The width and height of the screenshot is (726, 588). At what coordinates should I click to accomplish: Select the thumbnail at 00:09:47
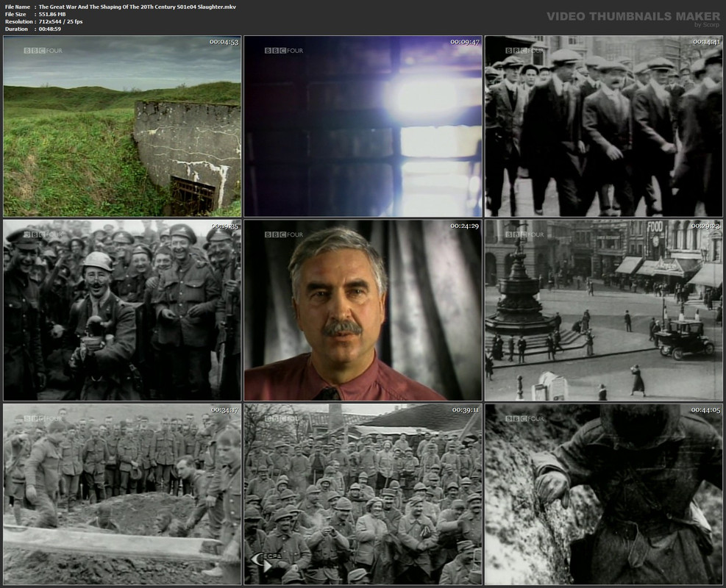pos(363,126)
